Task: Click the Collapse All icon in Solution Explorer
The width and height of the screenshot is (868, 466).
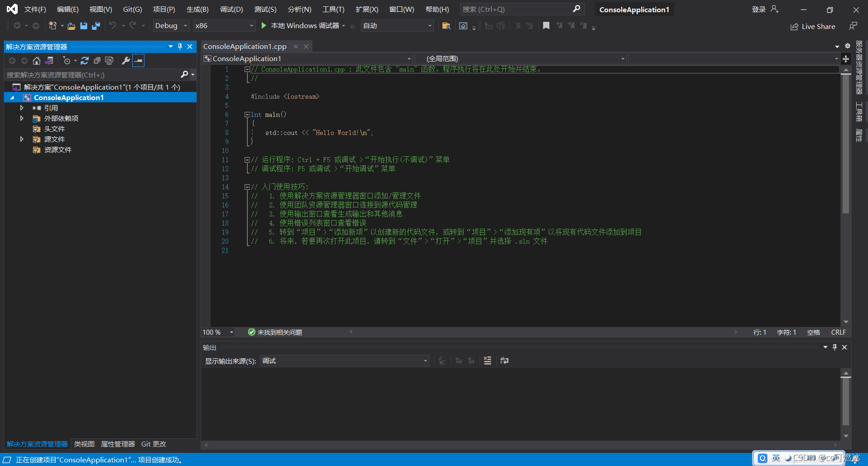Action: tap(97, 61)
